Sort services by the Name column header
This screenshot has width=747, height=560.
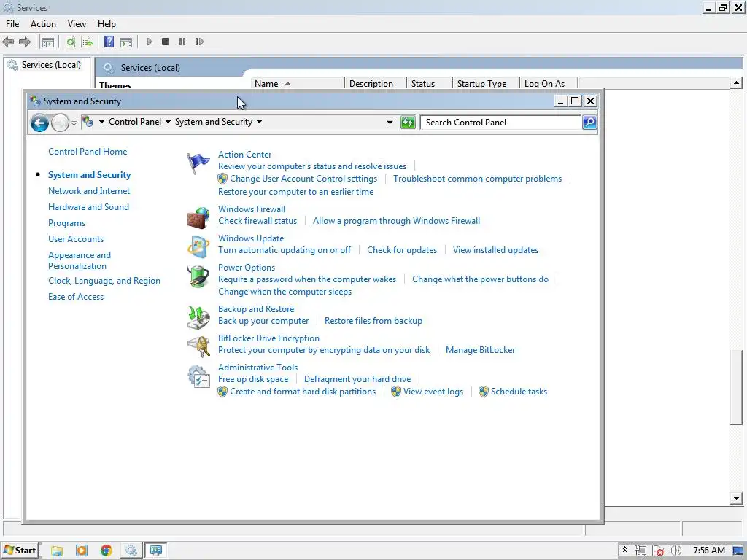[x=297, y=84]
